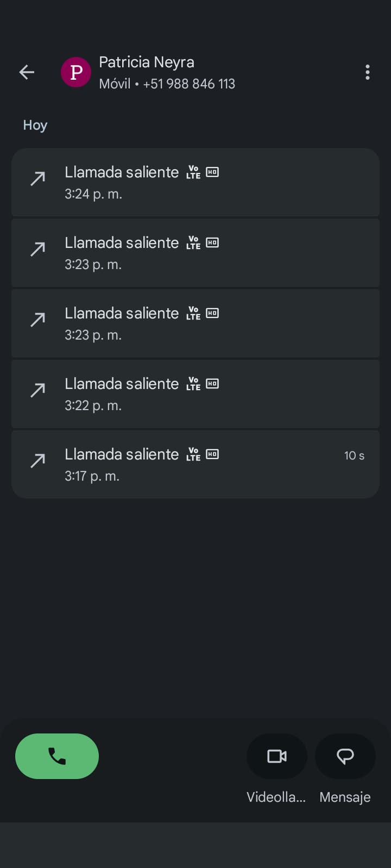
Task: Tap Patricia Neyra's avatar circle
Action: 76,72
